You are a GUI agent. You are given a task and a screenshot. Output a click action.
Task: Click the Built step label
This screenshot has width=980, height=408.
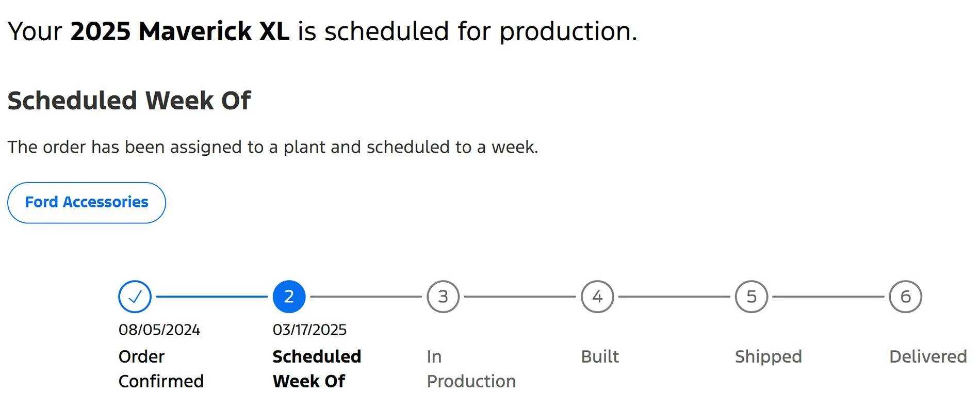click(x=600, y=356)
